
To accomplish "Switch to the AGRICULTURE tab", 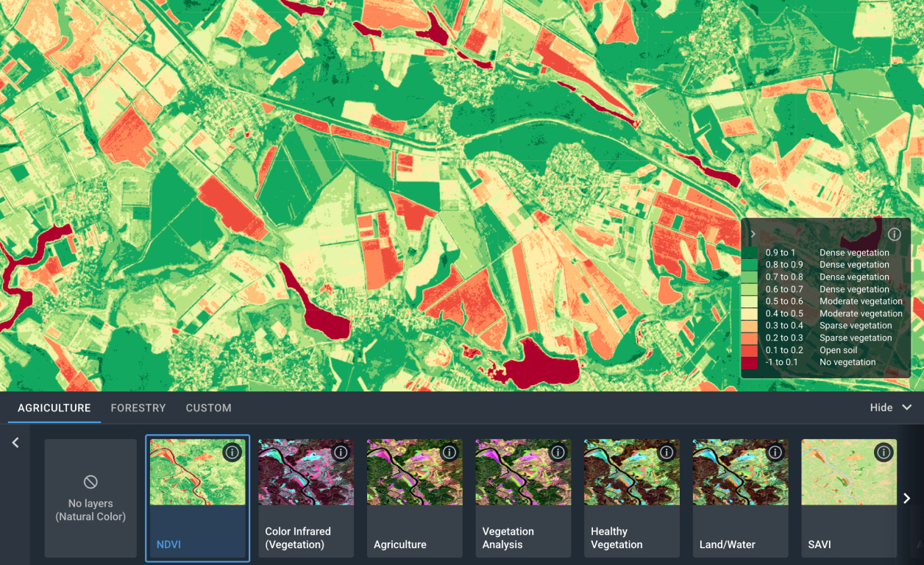I will [54, 408].
